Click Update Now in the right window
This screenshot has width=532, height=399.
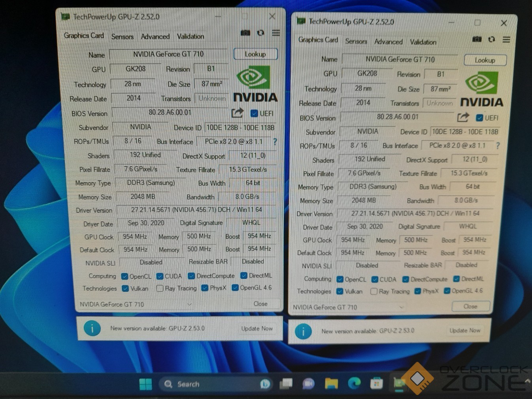[x=465, y=330]
